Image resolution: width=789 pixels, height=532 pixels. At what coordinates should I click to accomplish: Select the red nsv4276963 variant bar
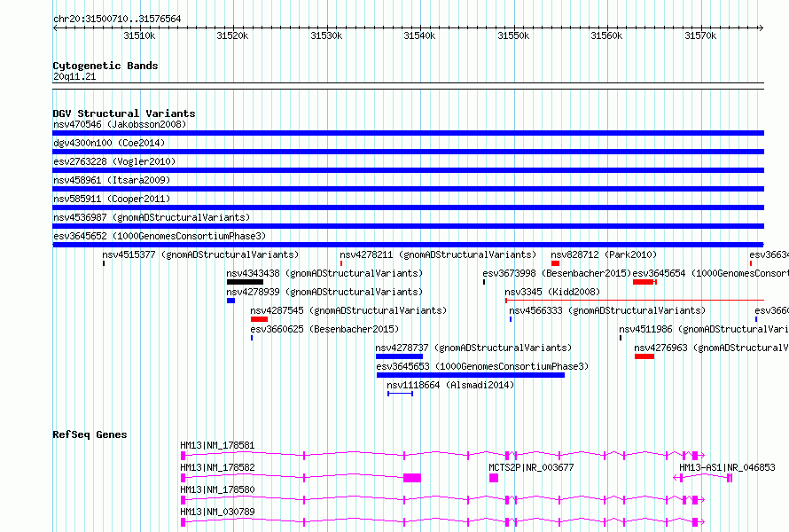(644, 356)
